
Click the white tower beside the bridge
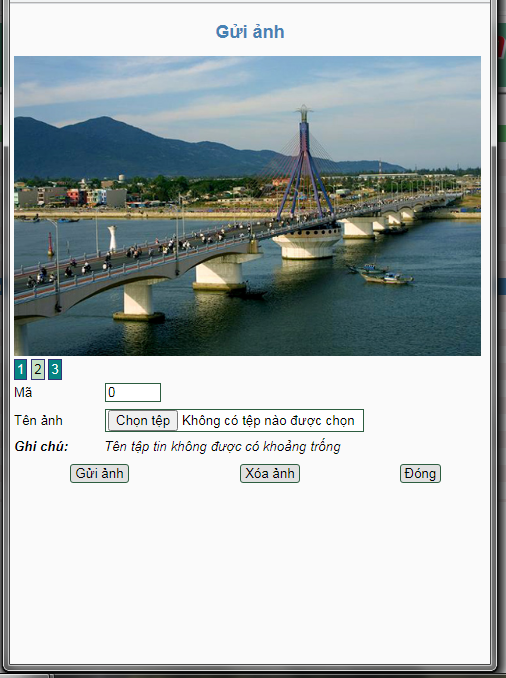tap(112, 238)
